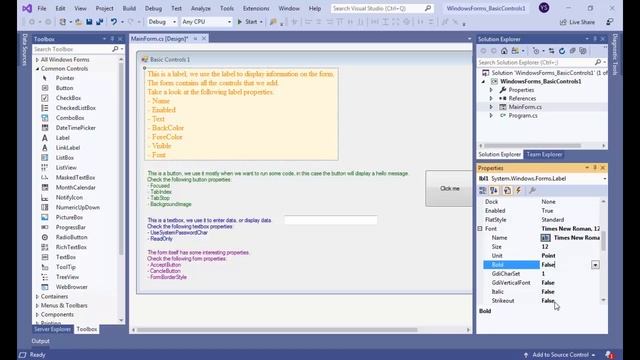Expand the Components toolbox group
Viewport: 640px width, 360px height.
(38, 314)
